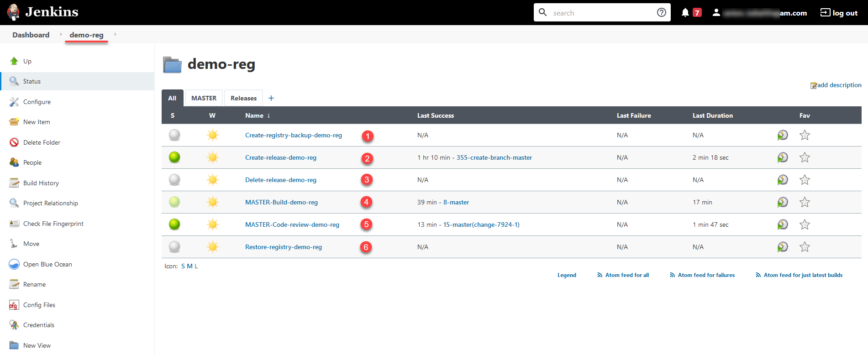Sort by Last Duration column header
This screenshot has height=355, width=868.
713,115
